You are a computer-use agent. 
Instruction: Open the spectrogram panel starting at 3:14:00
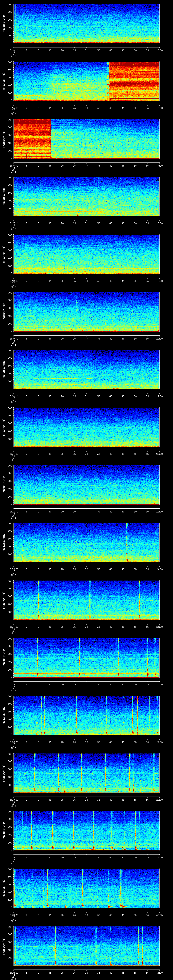pyautogui.click(x=86, y=24)
